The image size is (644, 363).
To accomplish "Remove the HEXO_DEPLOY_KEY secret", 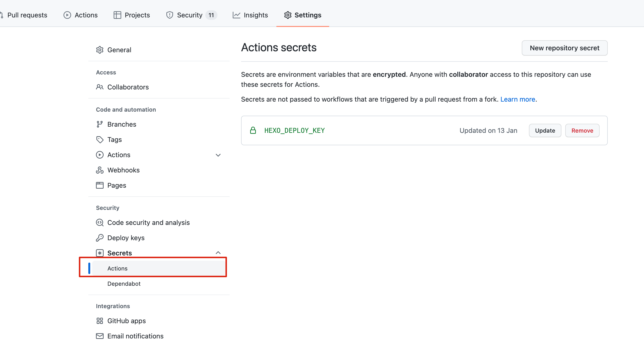I will (582, 131).
